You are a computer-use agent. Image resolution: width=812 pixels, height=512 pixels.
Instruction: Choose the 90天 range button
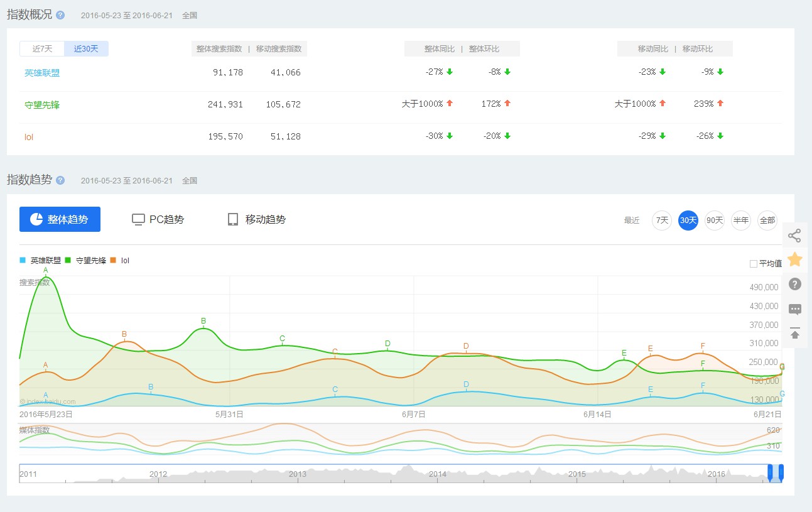click(x=715, y=221)
